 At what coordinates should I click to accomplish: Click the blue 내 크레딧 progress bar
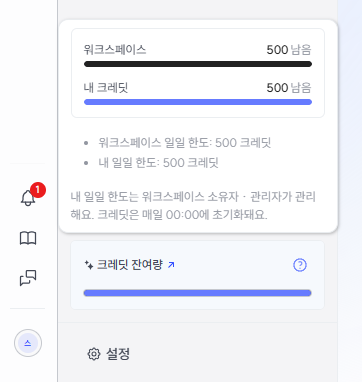198,102
